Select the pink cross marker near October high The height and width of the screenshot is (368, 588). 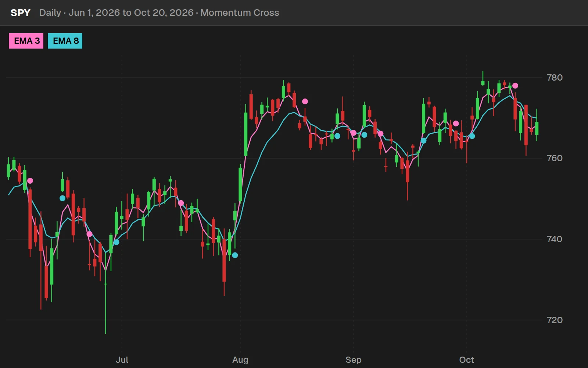515,86
